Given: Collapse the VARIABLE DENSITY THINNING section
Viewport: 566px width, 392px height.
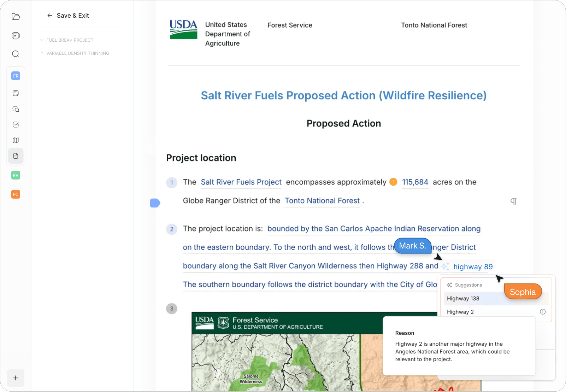Looking at the screenshot, I should (x=42, y=53).
